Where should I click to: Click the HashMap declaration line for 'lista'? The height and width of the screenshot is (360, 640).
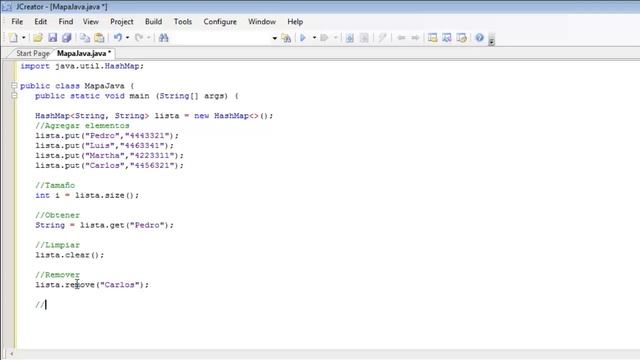tap(154, 116)
